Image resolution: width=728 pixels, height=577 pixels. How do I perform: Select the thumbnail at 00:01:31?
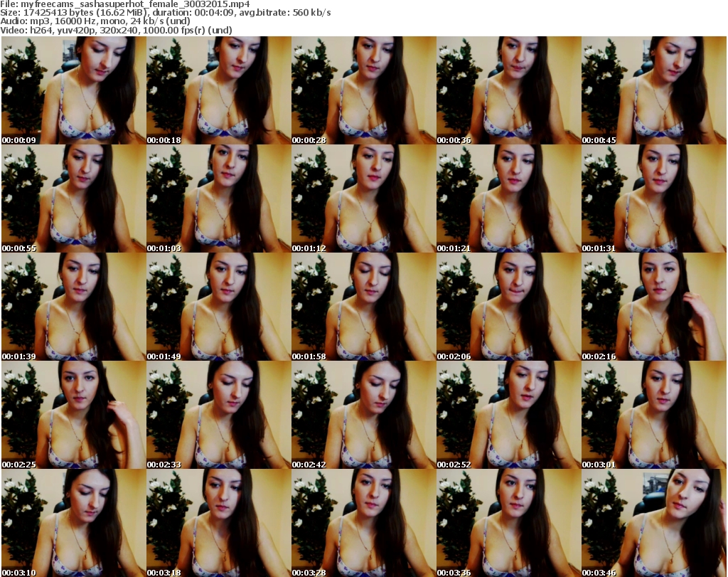click(x=654, y=198)
